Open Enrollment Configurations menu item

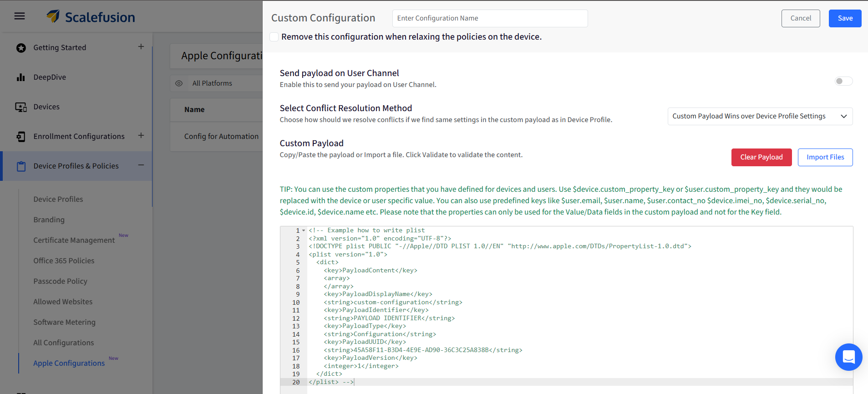click(79, 136)
